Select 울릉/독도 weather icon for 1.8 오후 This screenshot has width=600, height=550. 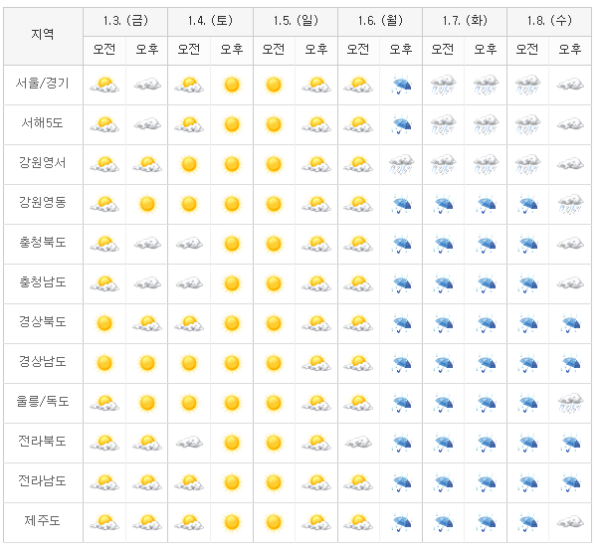571,402
